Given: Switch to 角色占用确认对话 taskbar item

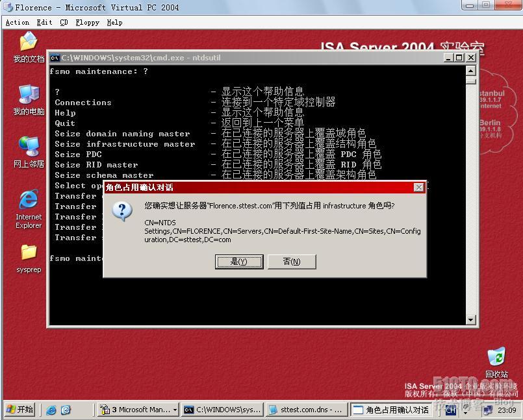Looking at the screenshot, I should 391,410.
